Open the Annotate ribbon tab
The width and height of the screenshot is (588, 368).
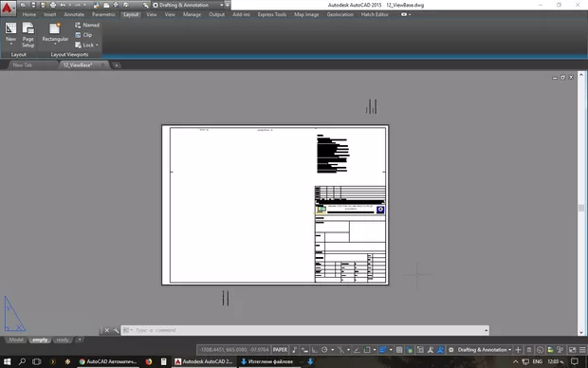(74, 14)
